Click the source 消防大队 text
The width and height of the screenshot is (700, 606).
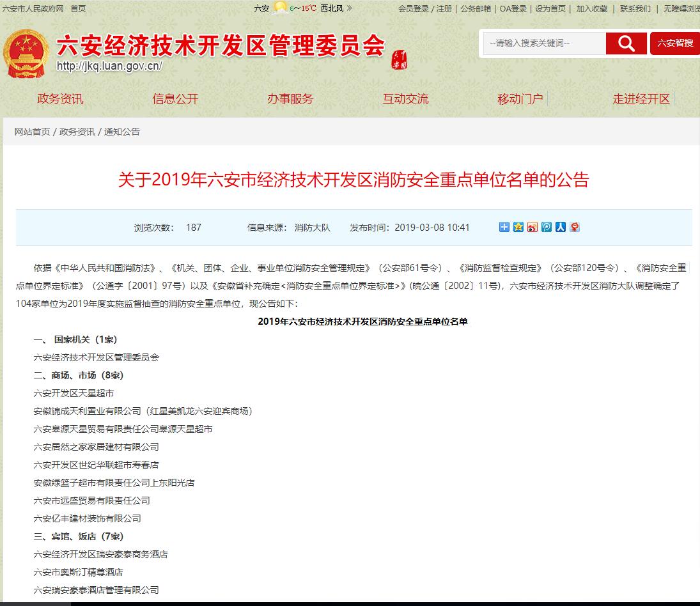312,228
